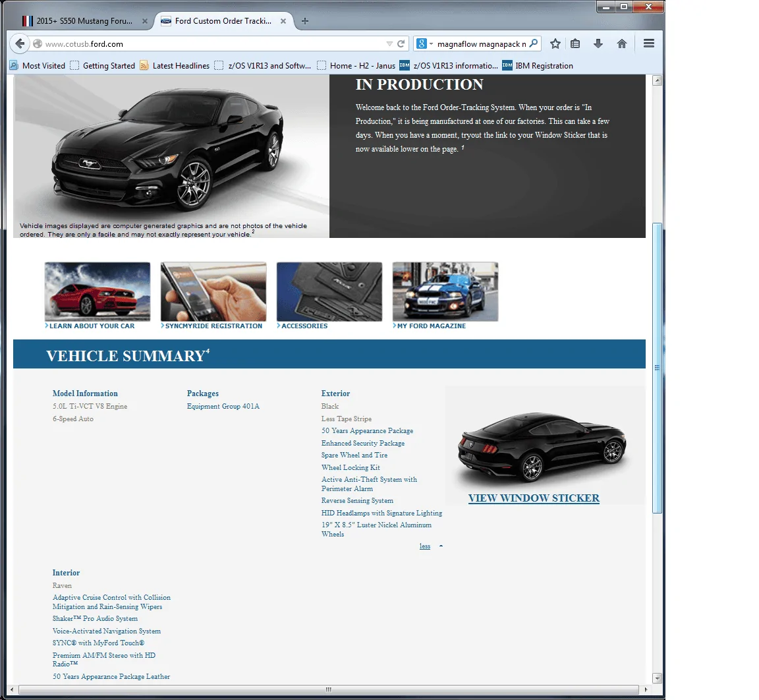759x700 pixels.
Task: Open Voice-Activated Navigation System link
Action: (107, 631)
